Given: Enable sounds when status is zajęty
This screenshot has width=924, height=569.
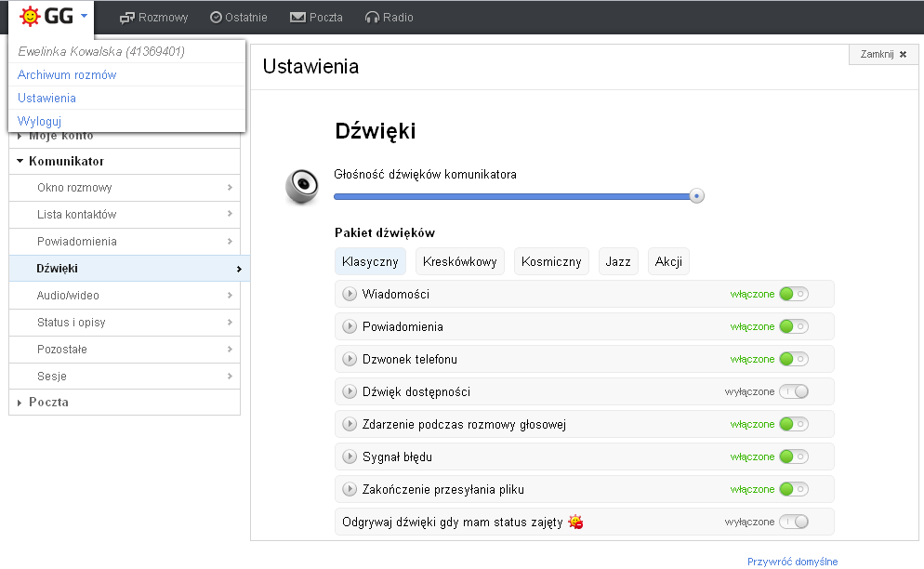Looking at the screenshot, I should [x=796, y=522].
